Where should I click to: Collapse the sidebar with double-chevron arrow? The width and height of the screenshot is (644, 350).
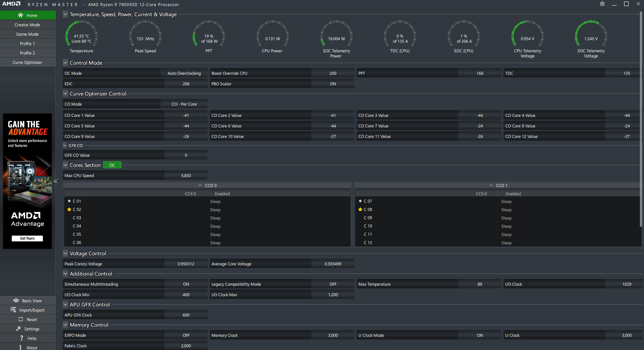[x=56, y=181]
